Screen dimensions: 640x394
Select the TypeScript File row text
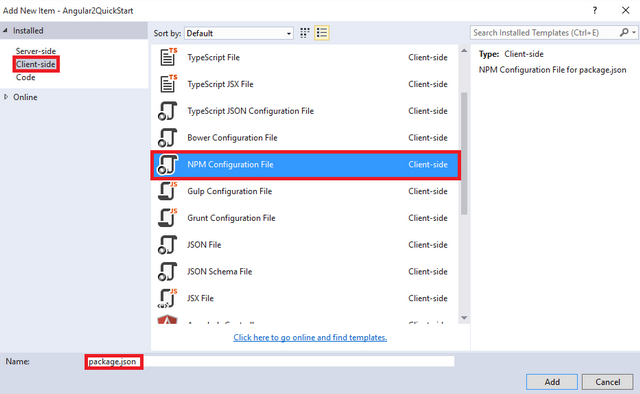pyautogui.click(x=213, y=58)
